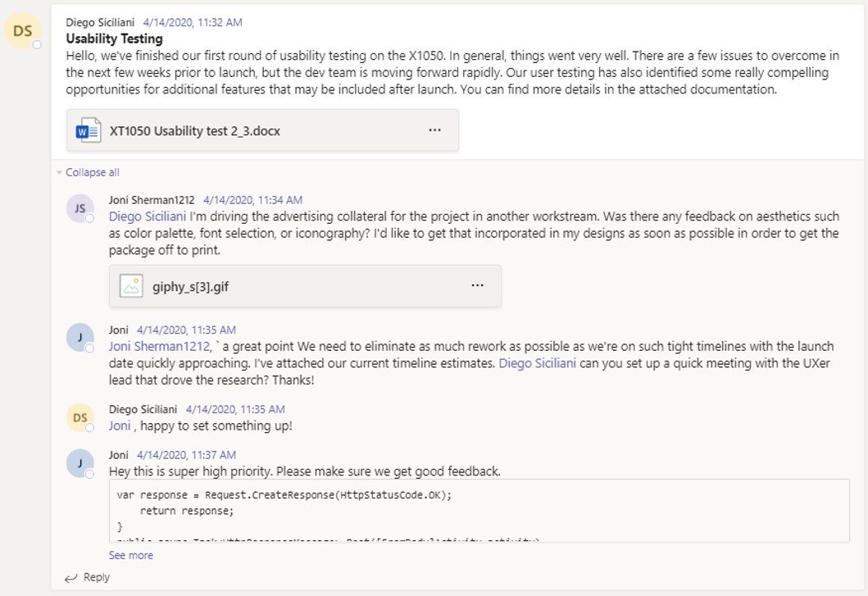Open the 4/14/2020, 11:37 AM timestamp
Screen dimensions: 868x596
coord(187,455)
